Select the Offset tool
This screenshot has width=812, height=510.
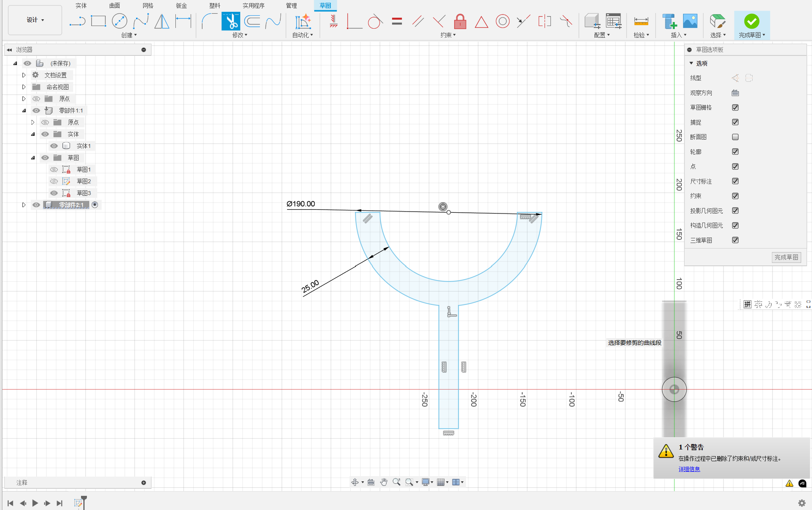pos(252,21)
